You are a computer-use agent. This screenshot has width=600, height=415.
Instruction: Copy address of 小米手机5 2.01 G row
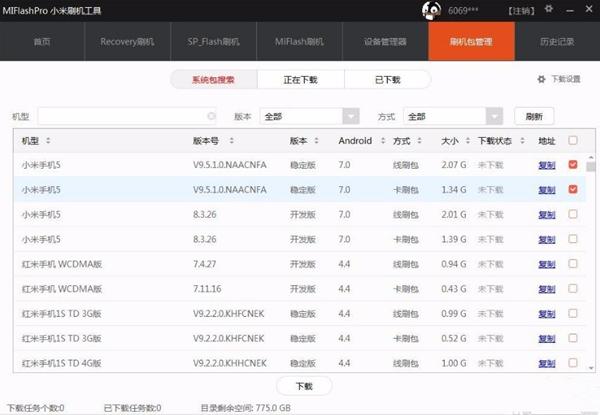click(x=547, y=215)
